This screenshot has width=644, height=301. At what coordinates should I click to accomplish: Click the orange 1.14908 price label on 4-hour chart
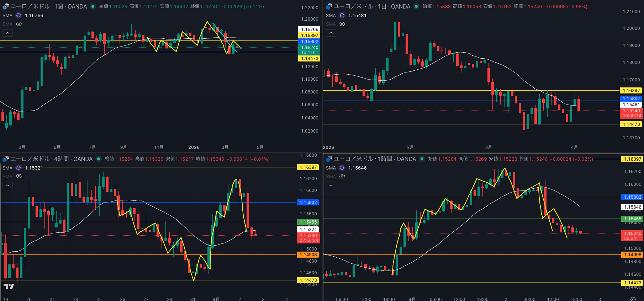308,254
